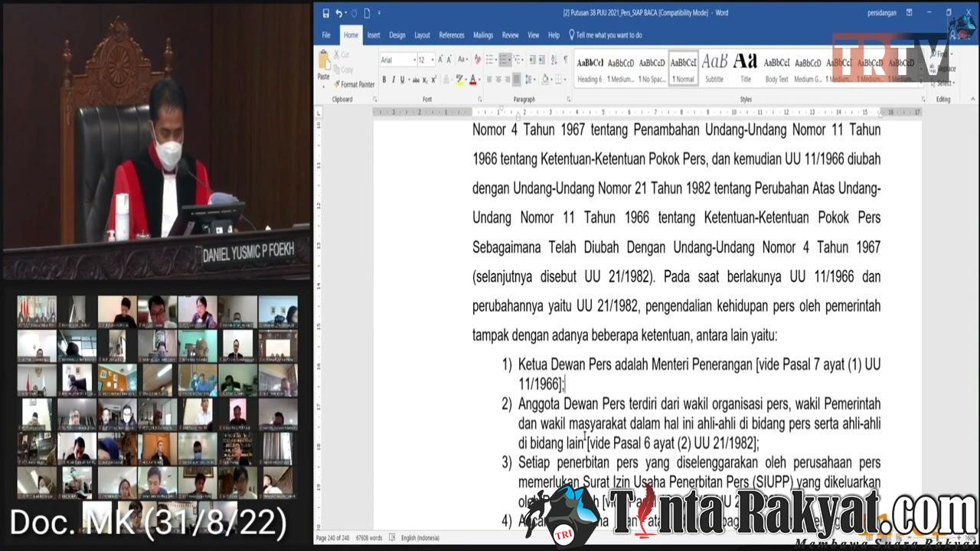Apply the Title style
Screen dimensions: 980x551
point(745,69)
